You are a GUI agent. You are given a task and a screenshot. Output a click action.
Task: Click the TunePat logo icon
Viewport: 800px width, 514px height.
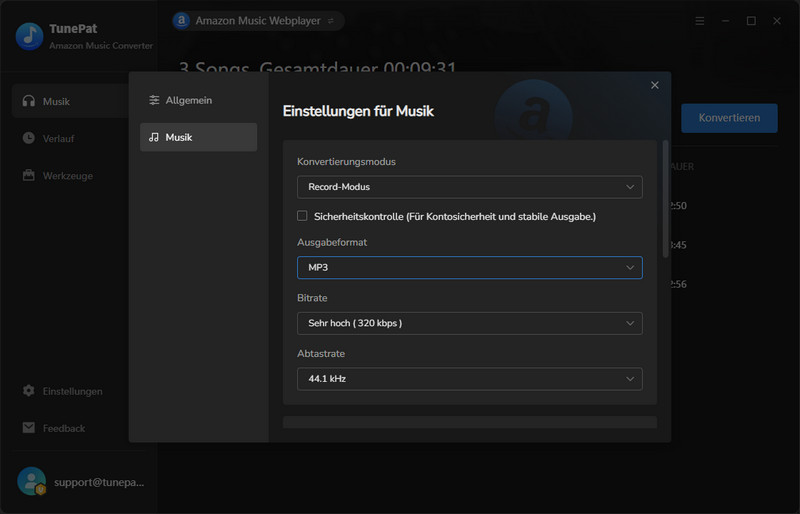point(30,36)
